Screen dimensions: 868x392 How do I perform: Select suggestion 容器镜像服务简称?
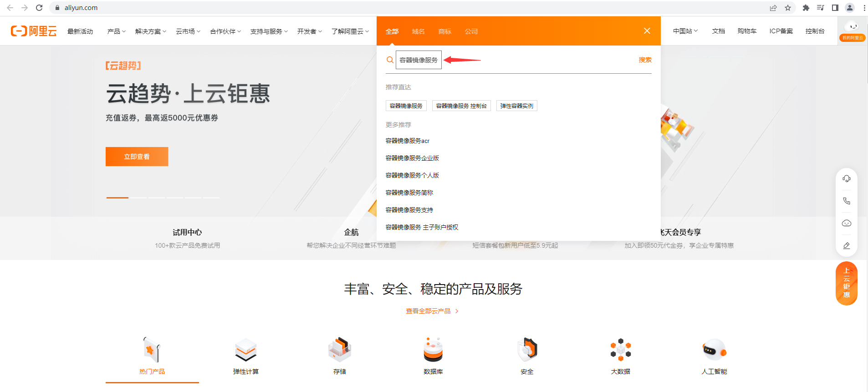tap(409, 193)
